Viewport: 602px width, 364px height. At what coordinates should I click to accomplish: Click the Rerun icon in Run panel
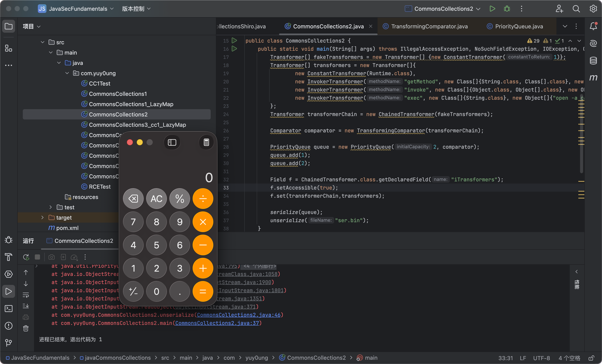pyautogui.click(x=26, y=257)
